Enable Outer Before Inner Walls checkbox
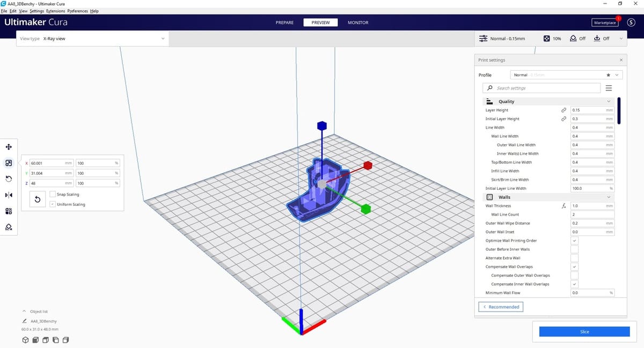The width and height of the screenshot is (644, 348). [574, 249]
